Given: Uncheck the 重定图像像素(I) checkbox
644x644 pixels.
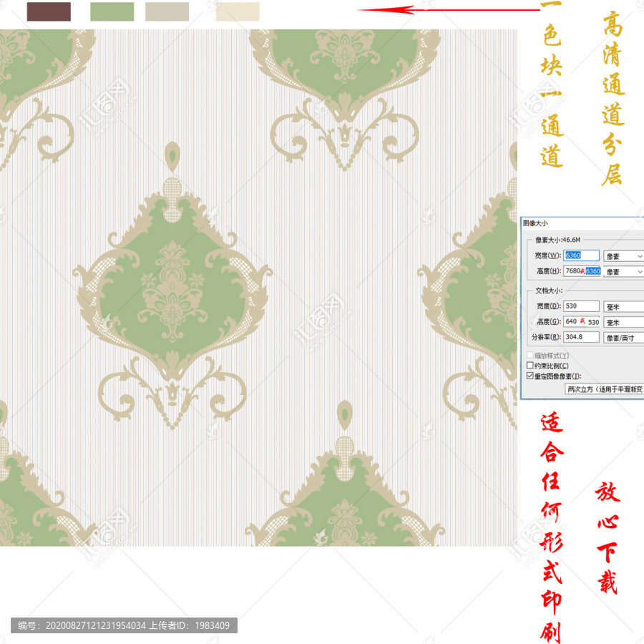Looking at the screenshot, I should click(x=530, y=376).
